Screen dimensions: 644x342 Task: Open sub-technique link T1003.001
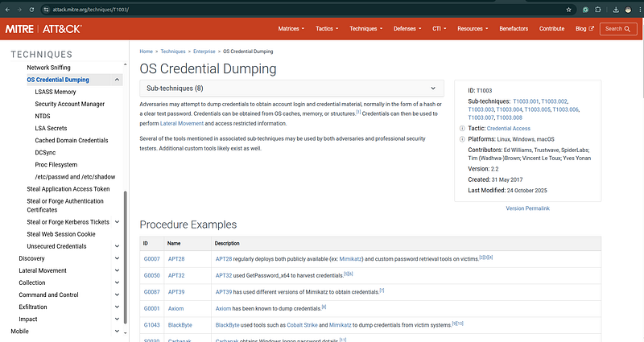click(x=526, y=101)
